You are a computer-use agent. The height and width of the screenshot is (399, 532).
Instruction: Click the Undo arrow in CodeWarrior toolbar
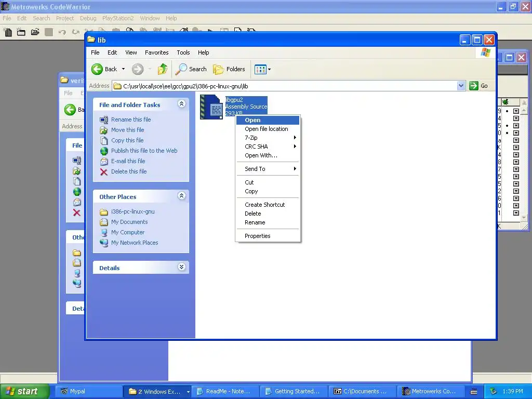pyautogui.click(x=62, y=32)
